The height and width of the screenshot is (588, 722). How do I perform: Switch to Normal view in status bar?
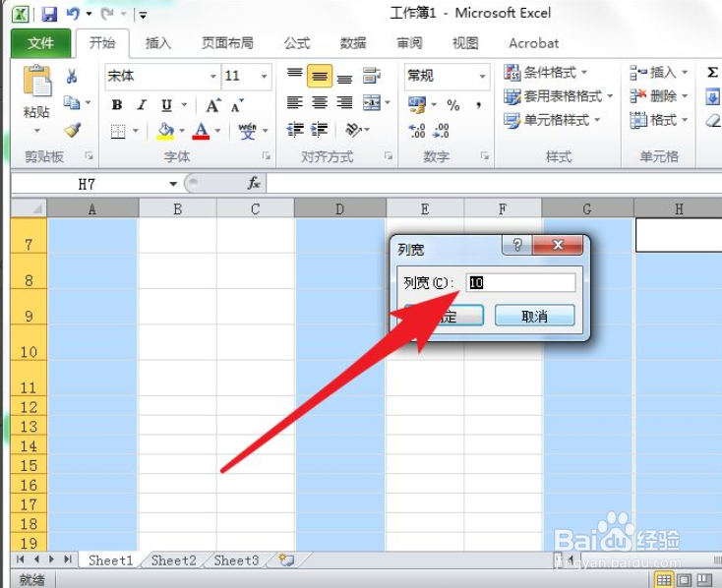pos(664,579)
